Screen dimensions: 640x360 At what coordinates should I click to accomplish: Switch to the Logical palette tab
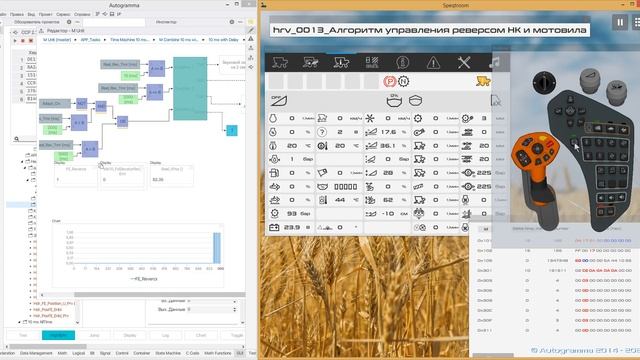tap(78, 353)
